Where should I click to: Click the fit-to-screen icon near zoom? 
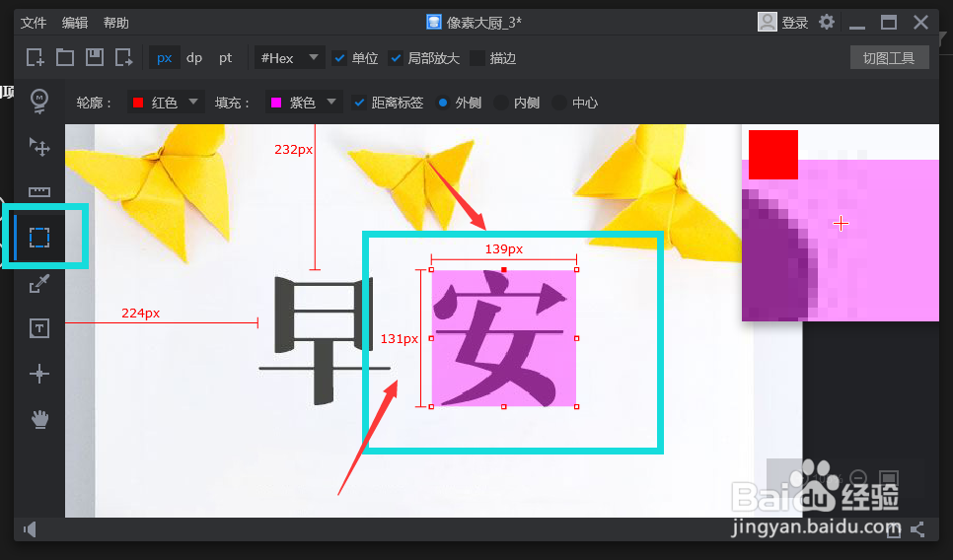(x=889, y=478)
